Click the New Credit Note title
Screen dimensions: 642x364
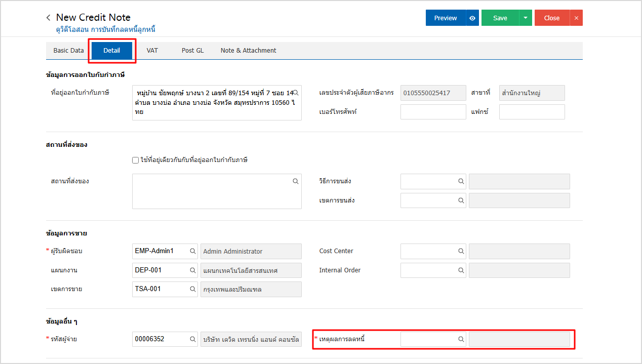93,17
